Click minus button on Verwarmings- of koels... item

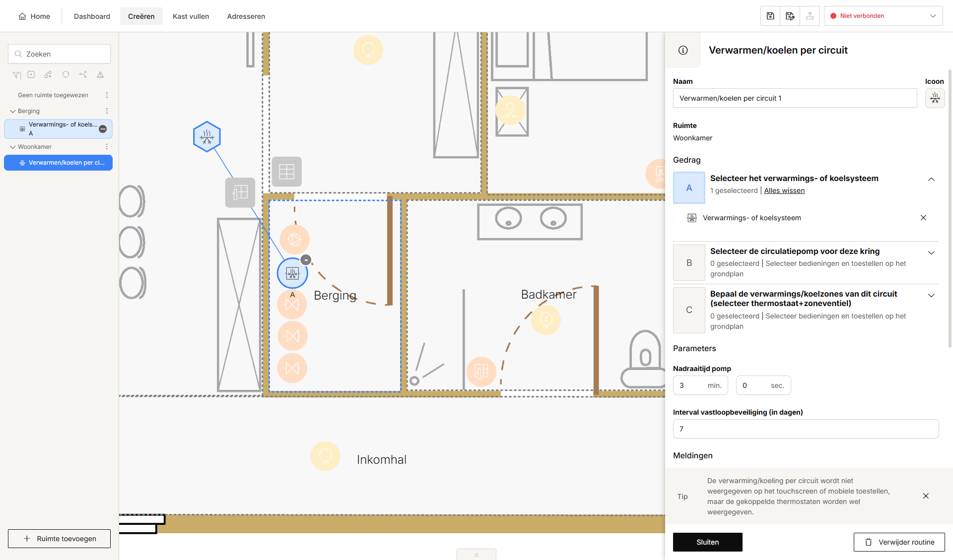click(103, 129)
